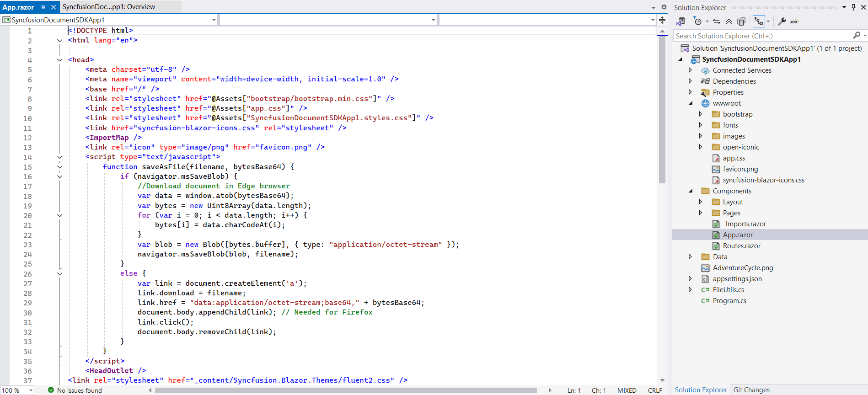Select Program.cs file
The height and width of the screenshot is (395, 868).
click(x=729, y=301)
